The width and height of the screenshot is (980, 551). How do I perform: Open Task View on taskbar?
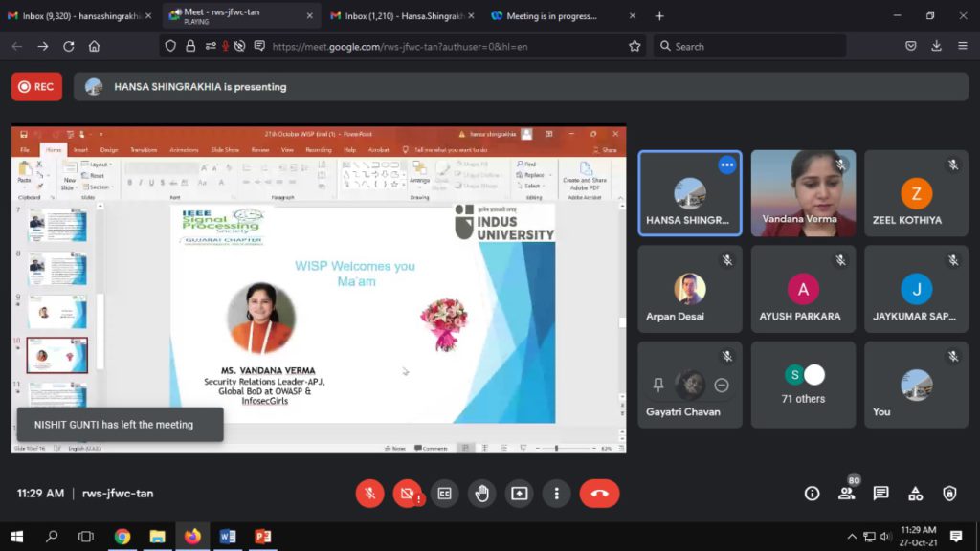point(86,536)
